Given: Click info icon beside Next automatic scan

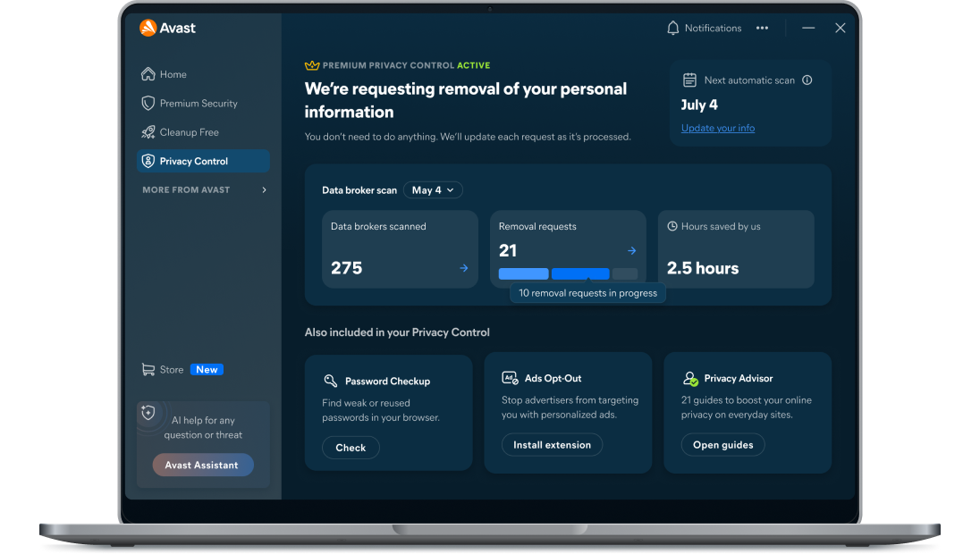Looking at the screenshot, I should (807, 80).
